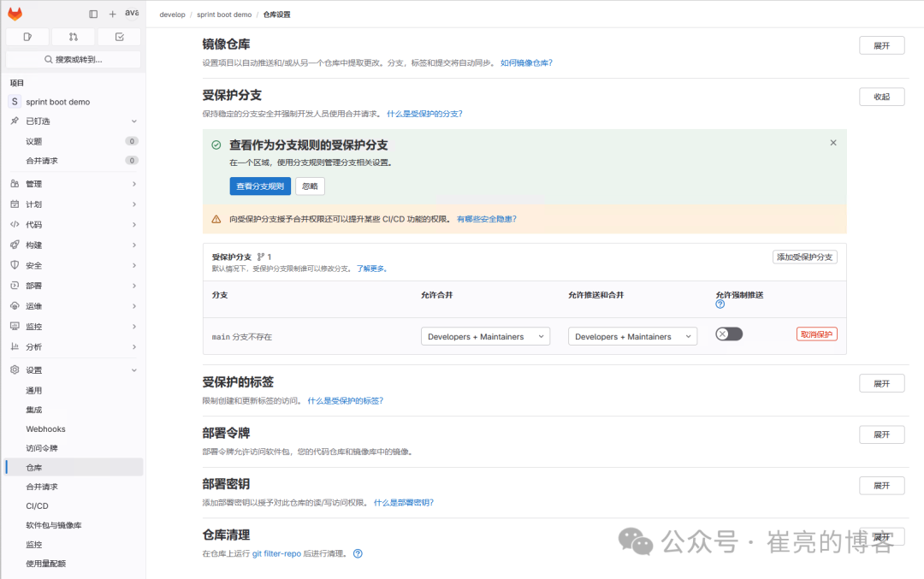Toggle the sidebar collapse icon
The width and height of the screenshot is (924, 579).
93,14
